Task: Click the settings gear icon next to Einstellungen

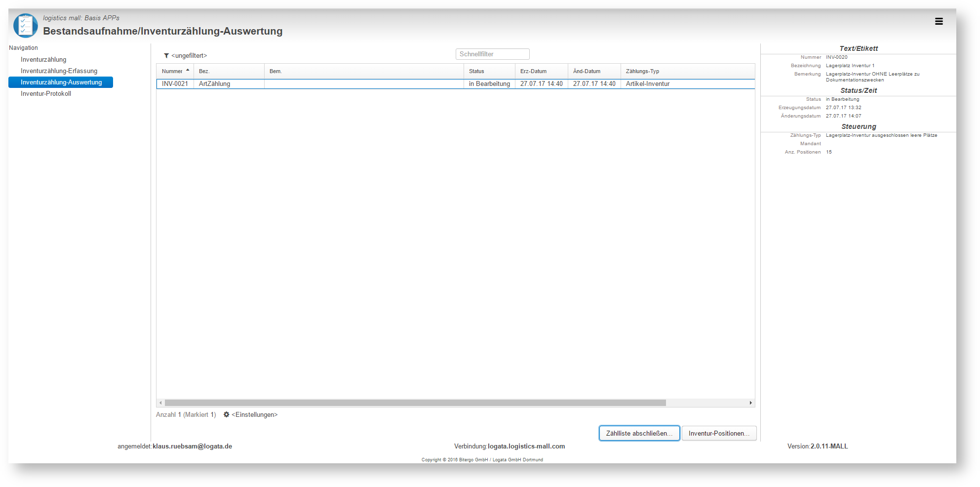Action: (x=226, y=414)
